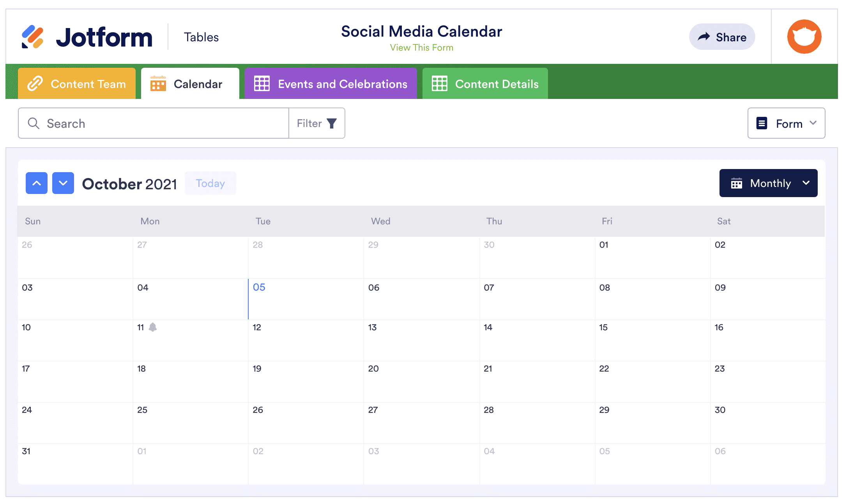Click the Today button

pyautogui.click(x=210, y=183)
